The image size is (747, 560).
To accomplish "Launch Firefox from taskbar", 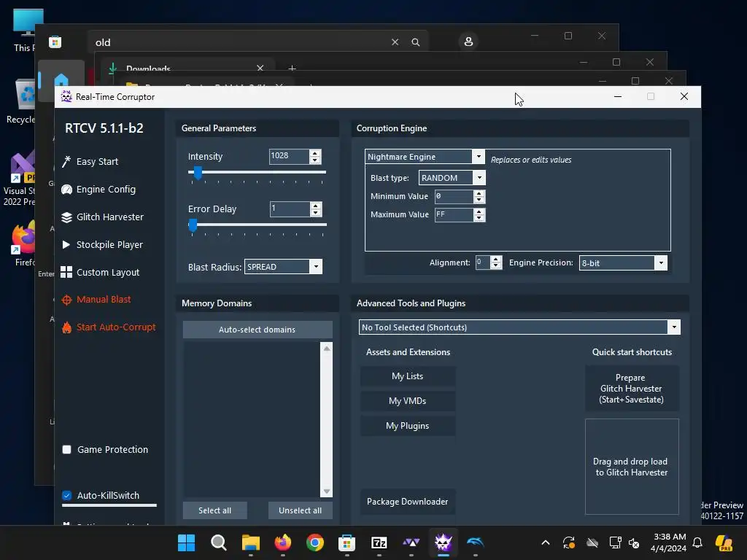I will tap(282, 542).
